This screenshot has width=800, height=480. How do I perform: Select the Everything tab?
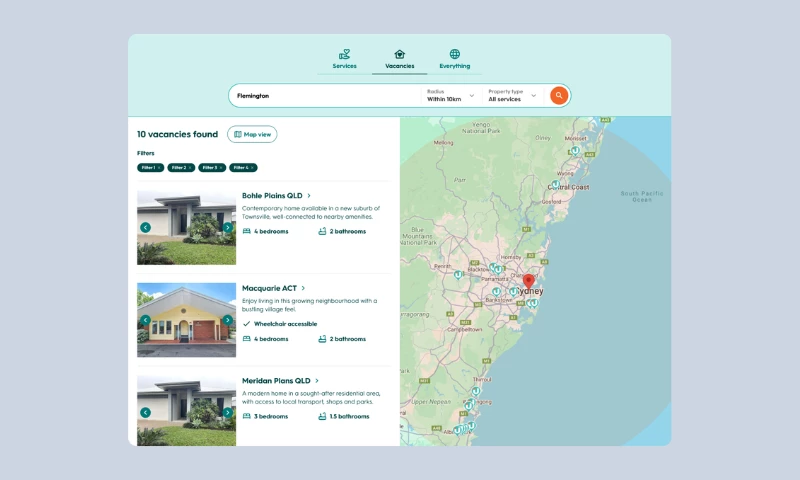pos(454,59)
